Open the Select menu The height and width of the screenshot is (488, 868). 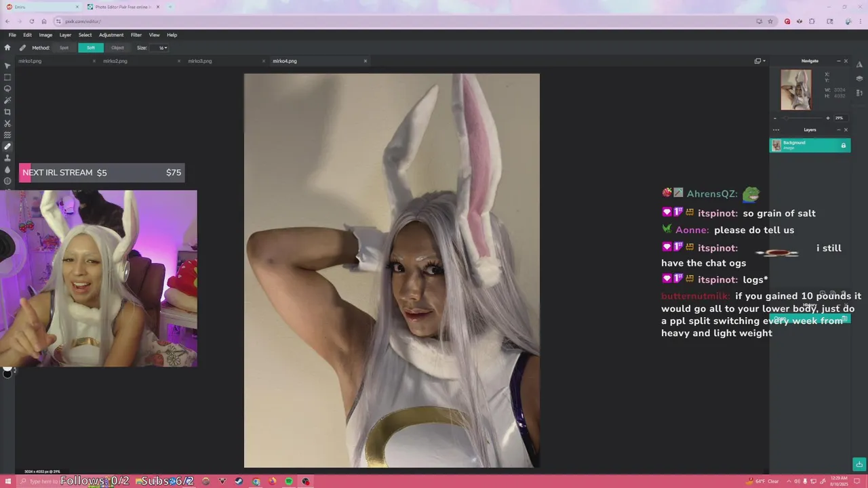coord(85,35)
